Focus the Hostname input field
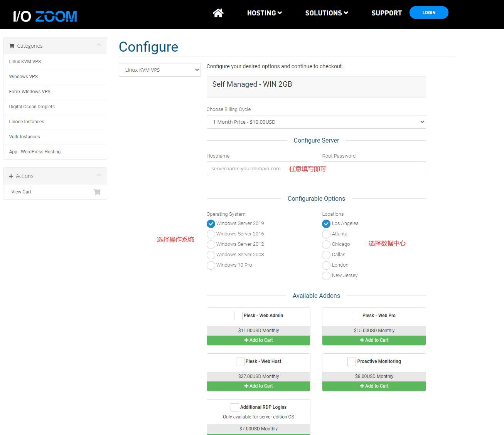Screen dimensions: 504x435 (x=258, y=168)
